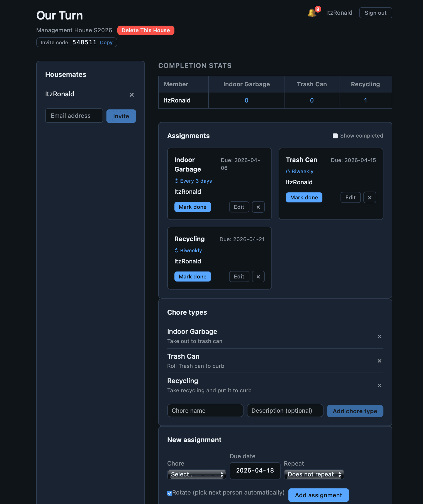Viewport: 423px width, 504px height.
Task: Click the Delete This House button
Action: 145,30
